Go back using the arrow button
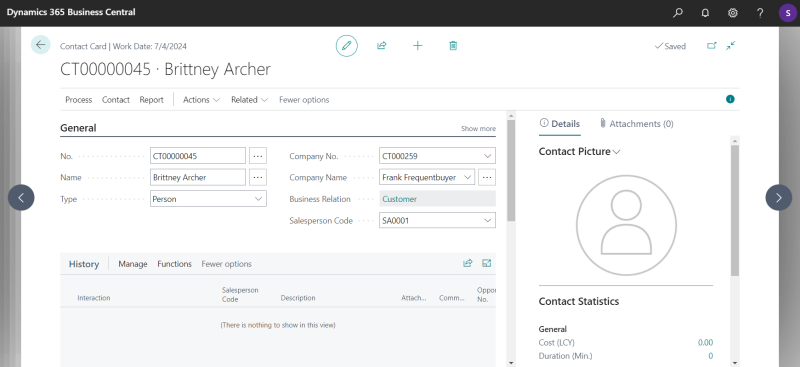Screen dimensions: 800x367 [40, 45]
